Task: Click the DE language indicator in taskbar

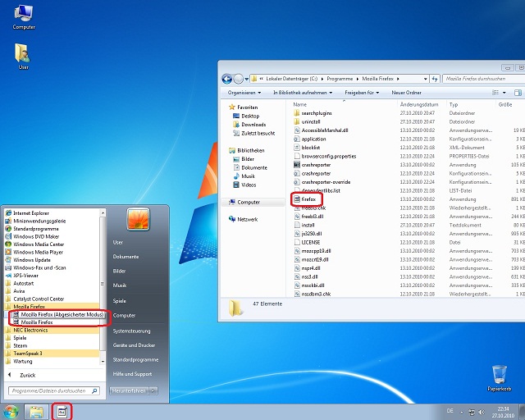Action: click(450, 411)
